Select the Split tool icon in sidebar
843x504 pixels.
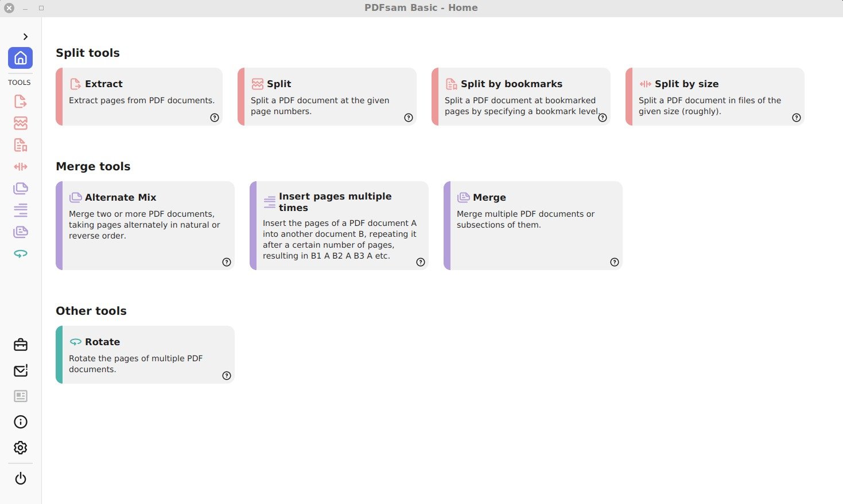coord(20,123)
